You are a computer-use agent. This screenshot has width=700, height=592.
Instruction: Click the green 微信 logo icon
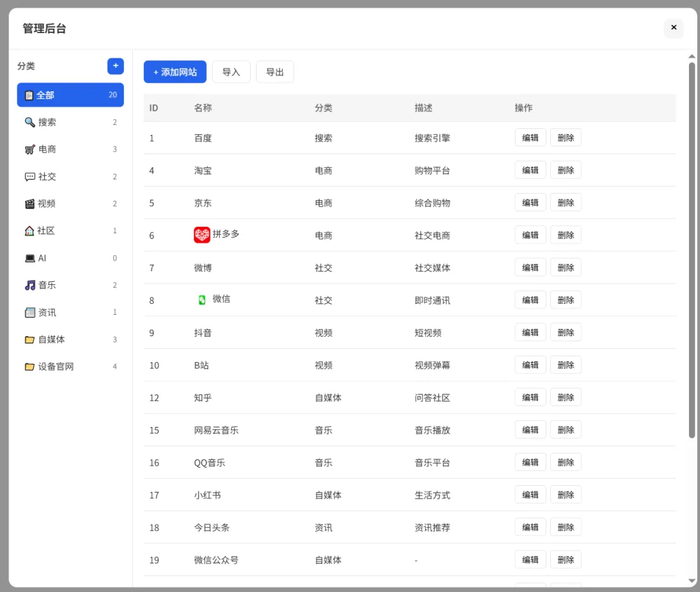point(202,300)
